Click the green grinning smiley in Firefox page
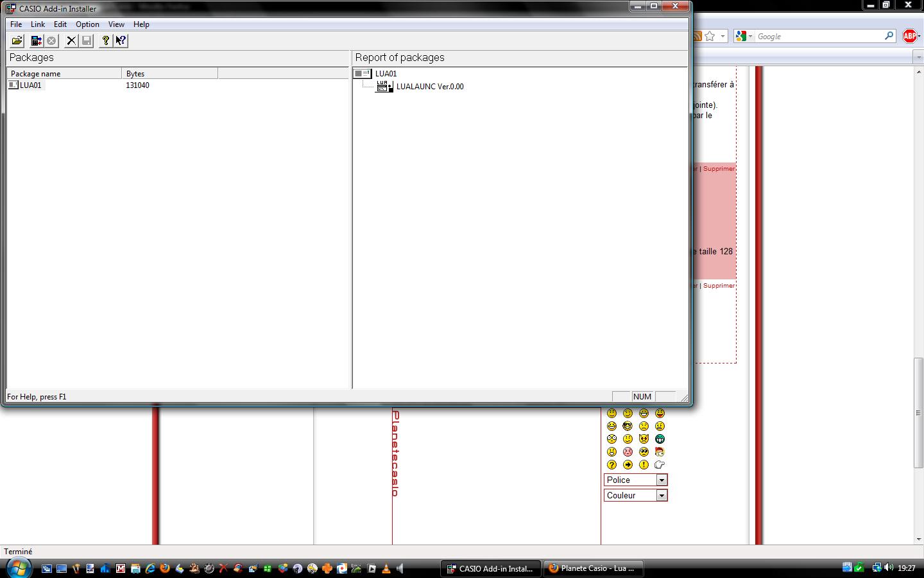 point(660,439)
